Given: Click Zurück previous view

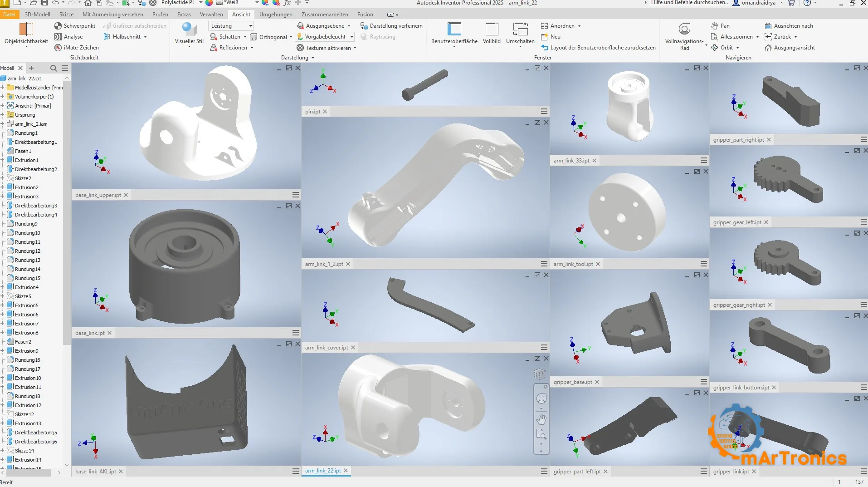Looking at the screenshot, I should (778, 37).
